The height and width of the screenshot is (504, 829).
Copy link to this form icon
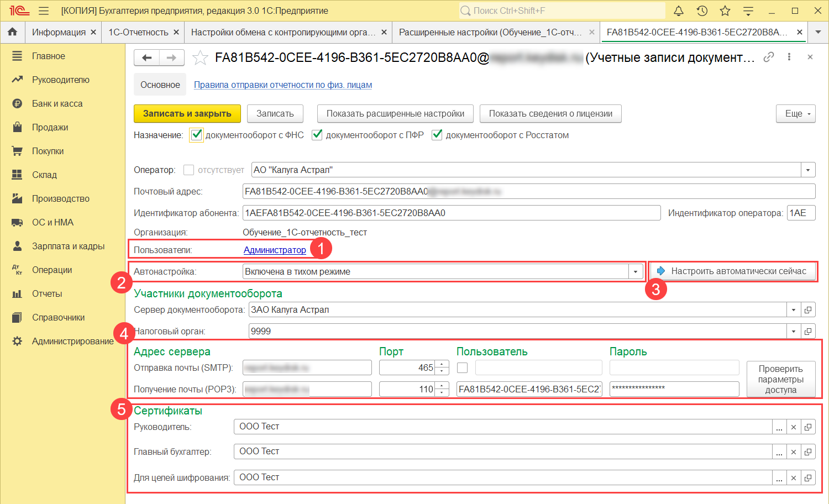768,57
